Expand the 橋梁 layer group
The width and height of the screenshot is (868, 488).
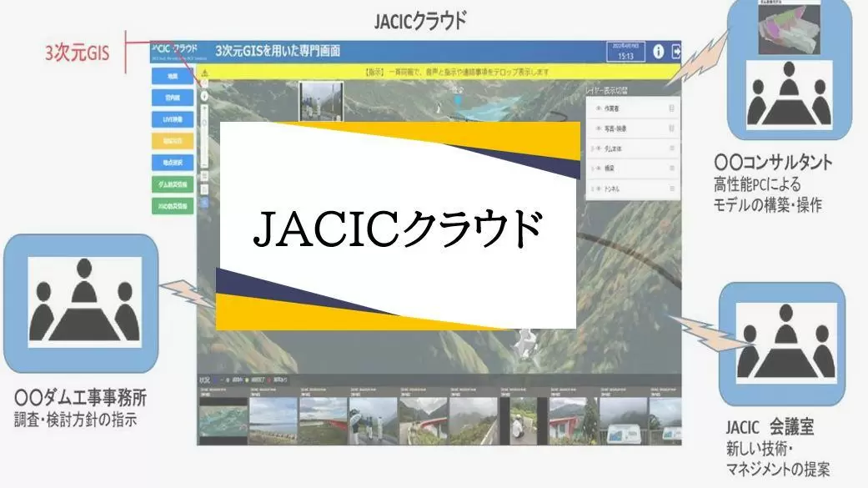[x=592, y=169]
